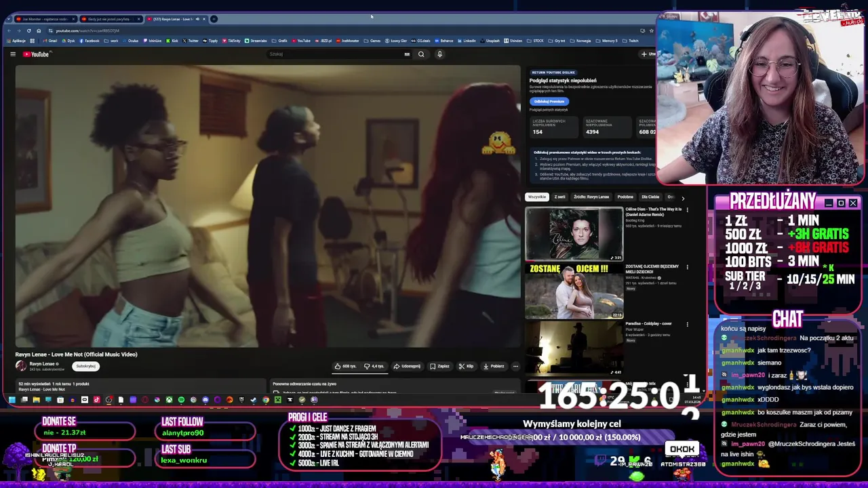Open Steam from the taskbar
868x488 pixels.
coord(254,400)
